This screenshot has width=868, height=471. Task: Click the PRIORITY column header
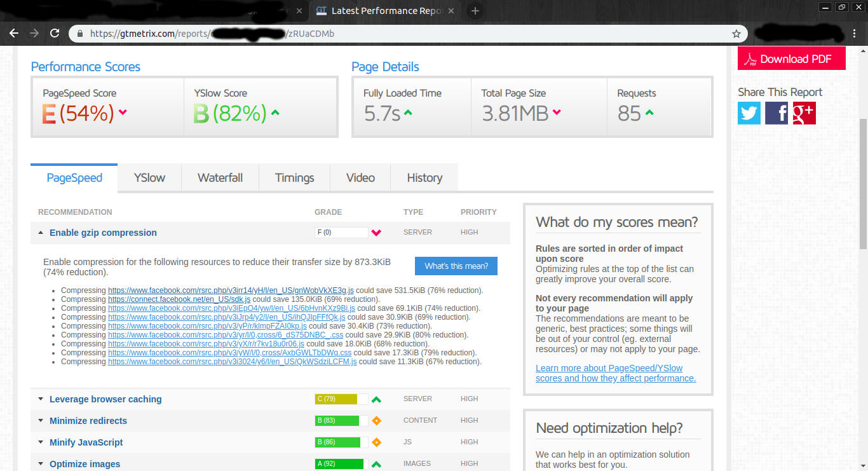[478, 212]
